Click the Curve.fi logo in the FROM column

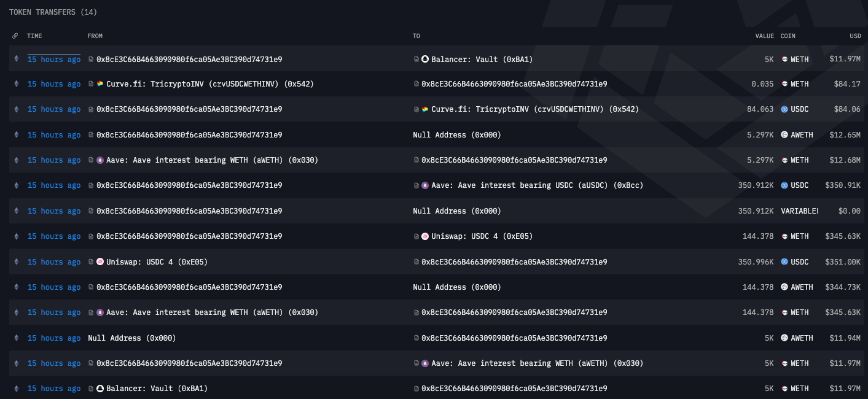point(100,84)
